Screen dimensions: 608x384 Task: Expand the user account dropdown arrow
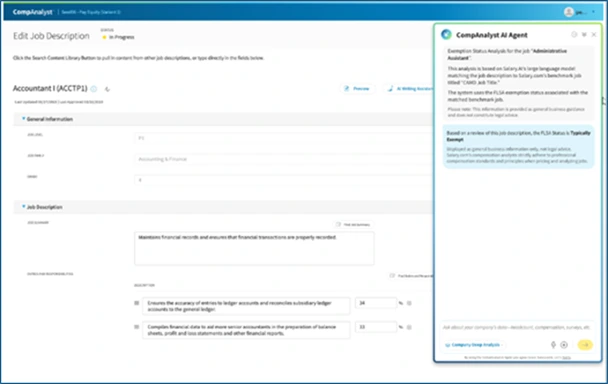[593, 12]
